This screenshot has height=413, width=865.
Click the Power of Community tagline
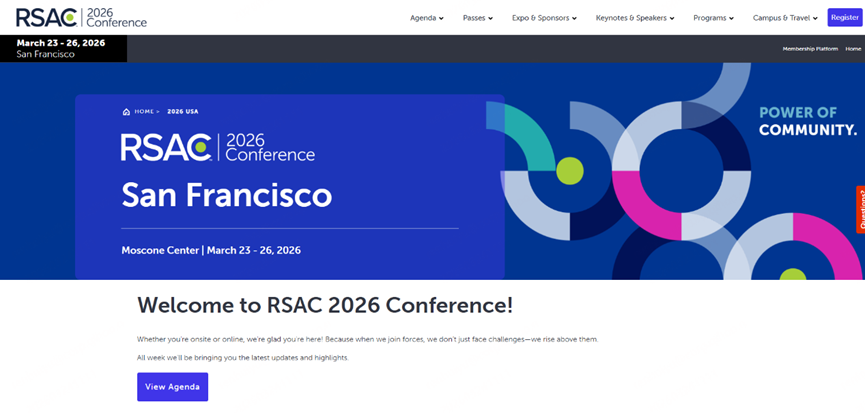coord(807,121)
